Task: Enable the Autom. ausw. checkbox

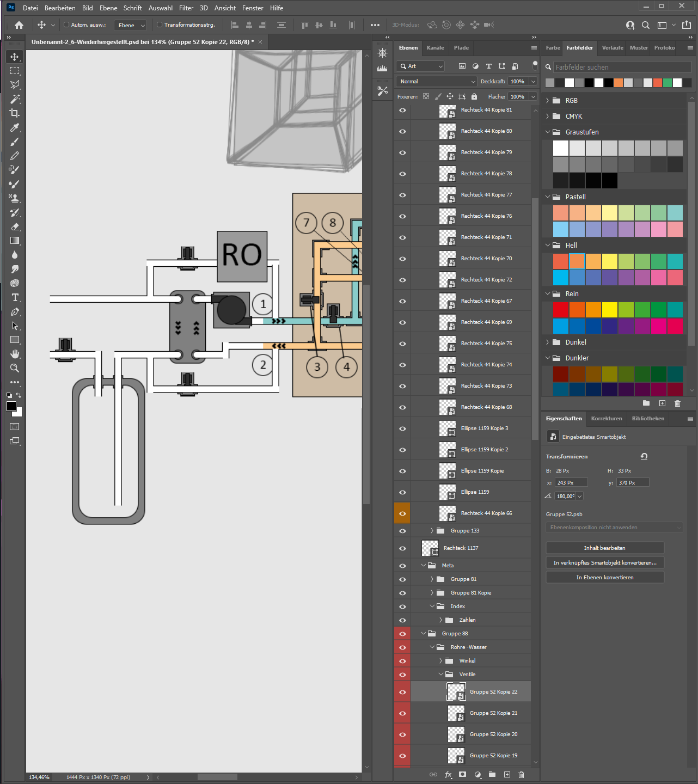Action: pos(66,24)
